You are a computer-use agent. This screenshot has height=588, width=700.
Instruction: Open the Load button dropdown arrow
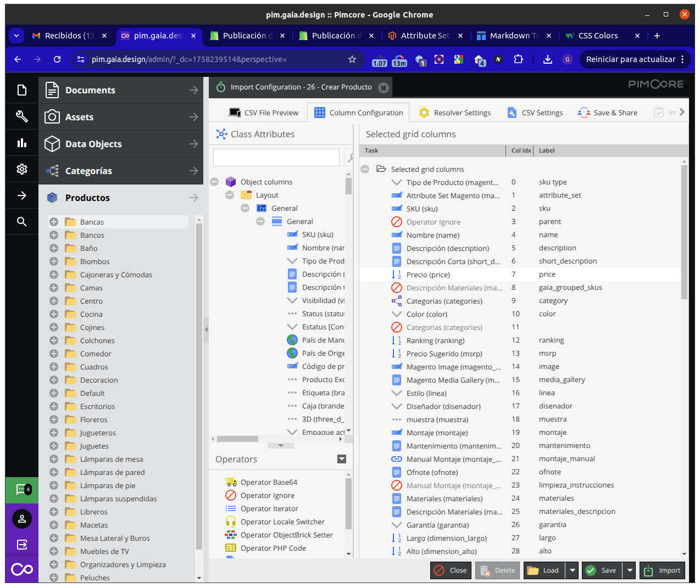tap(573, 570)
